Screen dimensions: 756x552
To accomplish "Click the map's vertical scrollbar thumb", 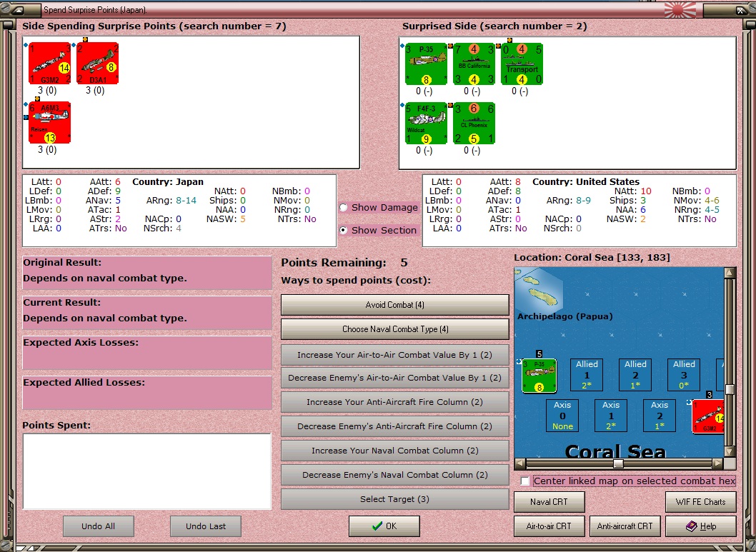I will pos(730,389).
